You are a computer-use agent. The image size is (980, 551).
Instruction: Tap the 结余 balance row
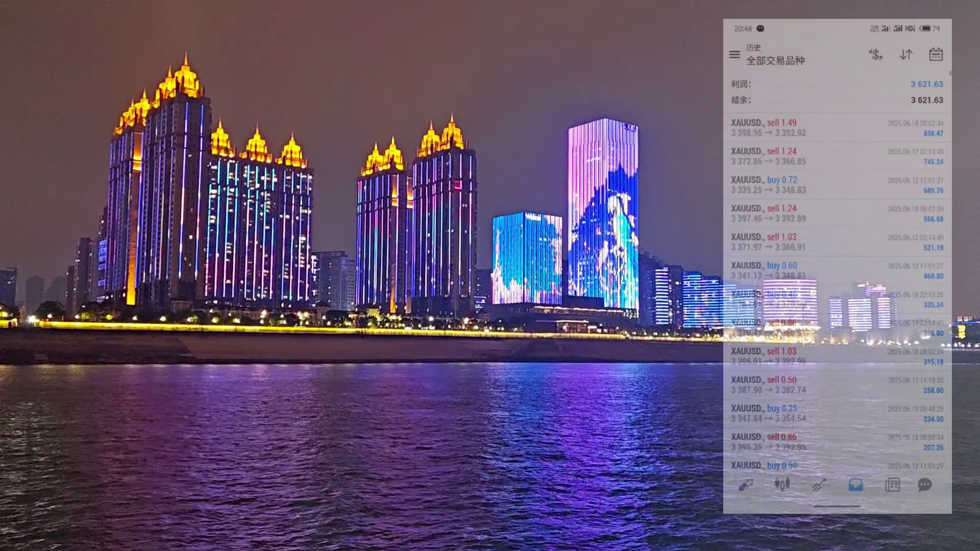point(837,100)
